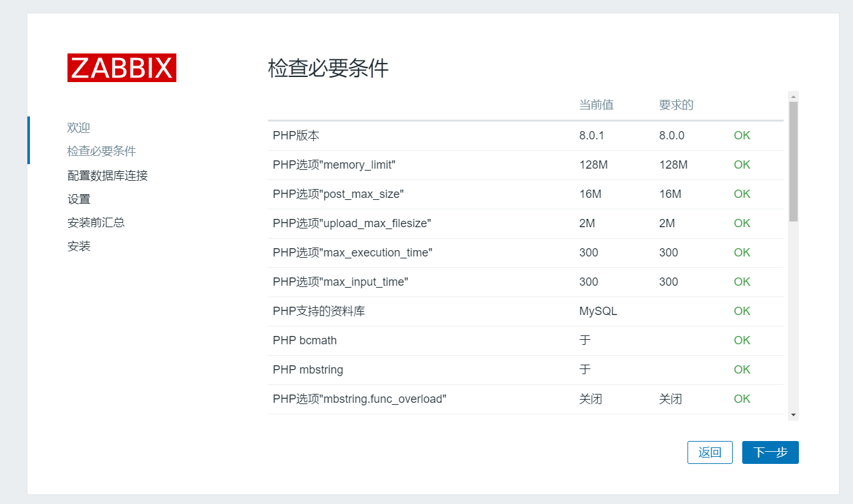Image resolution: width=853 pixels, height=504 pixels.
Task: Click OK status in memory_limit row
Action: tap(742, 165)
